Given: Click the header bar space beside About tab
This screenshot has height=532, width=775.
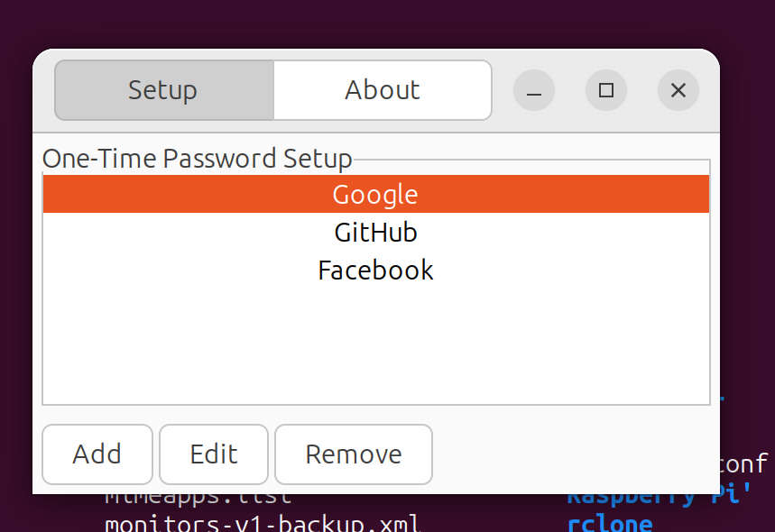Looking at the screenshot, I should (503, 90).
